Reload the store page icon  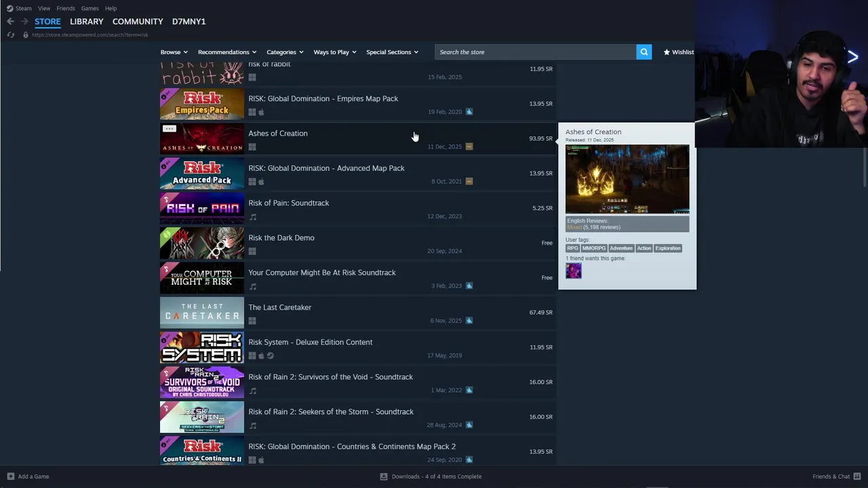tap(10, 35)
